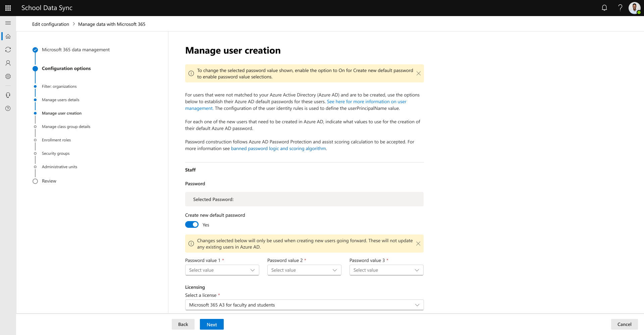Viewport: 644px width, 335px height.
Task: Click the Selected Password field
Action: tap(304, 199)
